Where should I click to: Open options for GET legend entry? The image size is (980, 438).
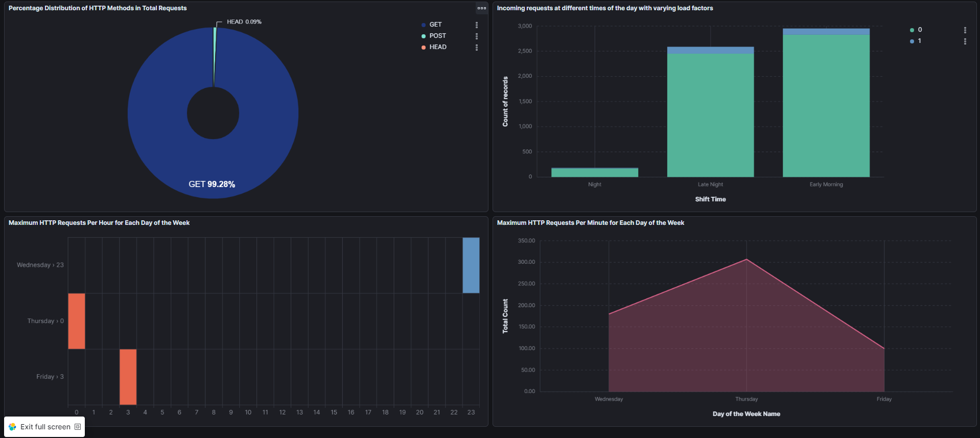(x=477, y=25)
